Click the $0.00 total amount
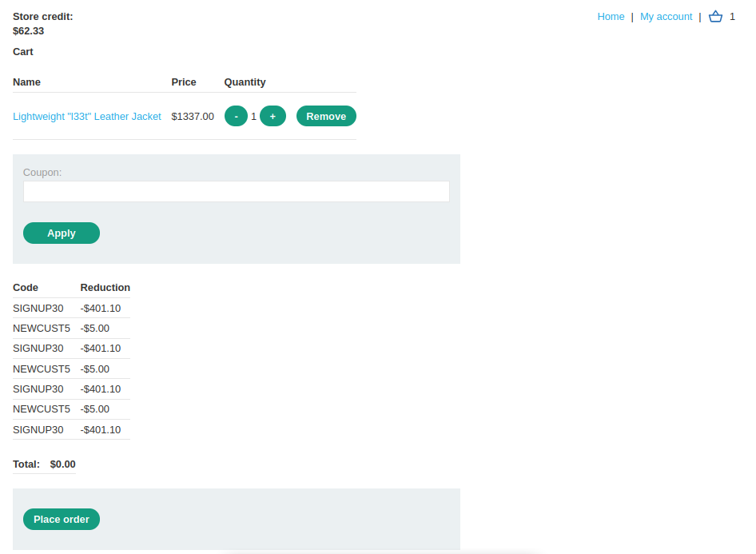The height and width of the screenshot is (554, 756). [62, 464]
